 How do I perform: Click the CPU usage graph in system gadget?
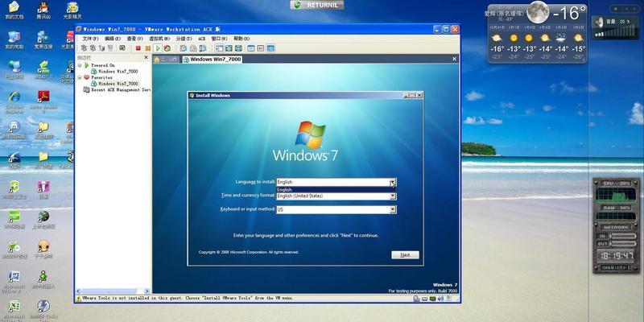(x=616, y=195)
